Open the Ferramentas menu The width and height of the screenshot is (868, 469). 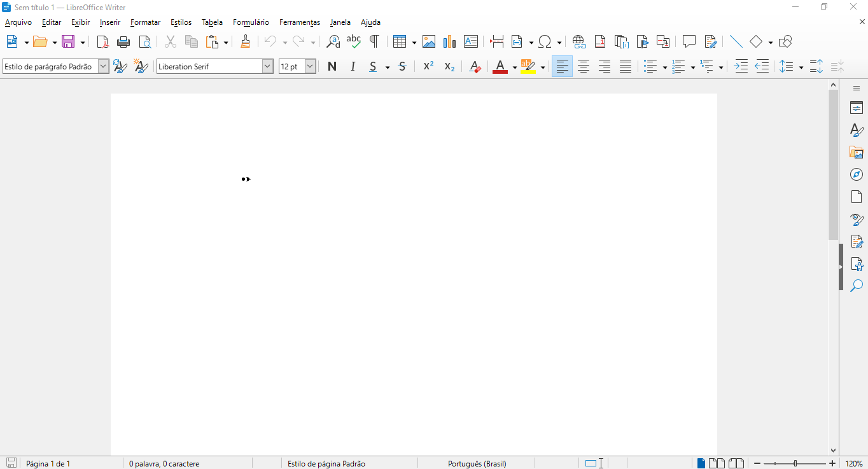pos(299,22)
